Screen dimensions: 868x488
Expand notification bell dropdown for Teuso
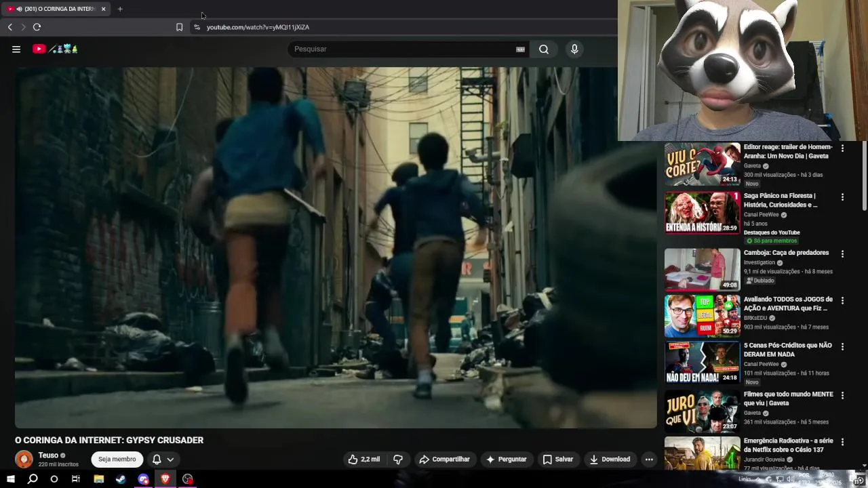click(x=163, y=460)
